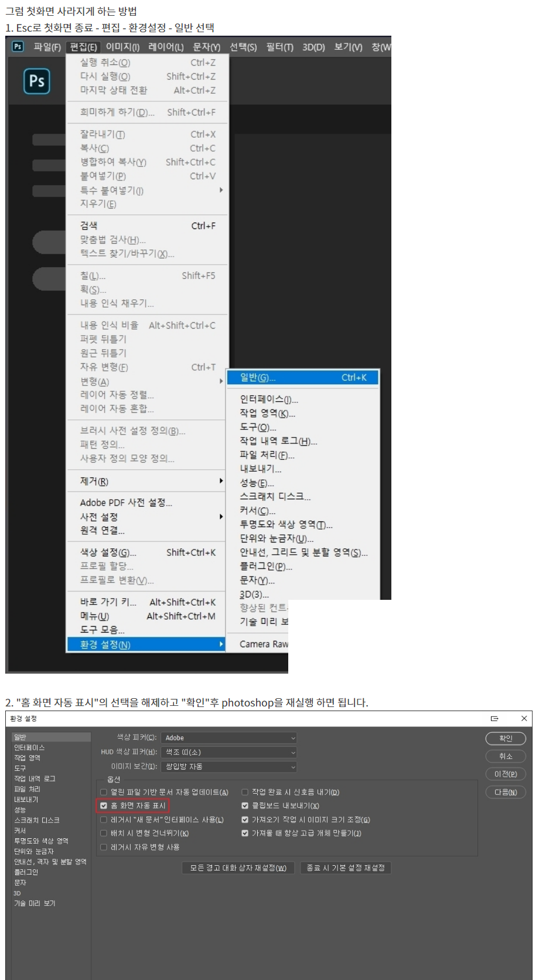Toggle 가져오기 작업 시 이미지 크기 조정 checkbox

245,819
